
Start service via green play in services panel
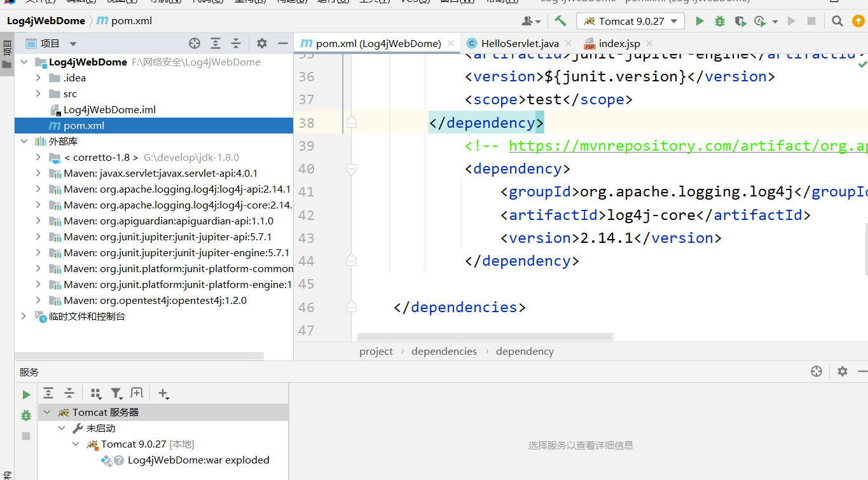click(25, 394)
